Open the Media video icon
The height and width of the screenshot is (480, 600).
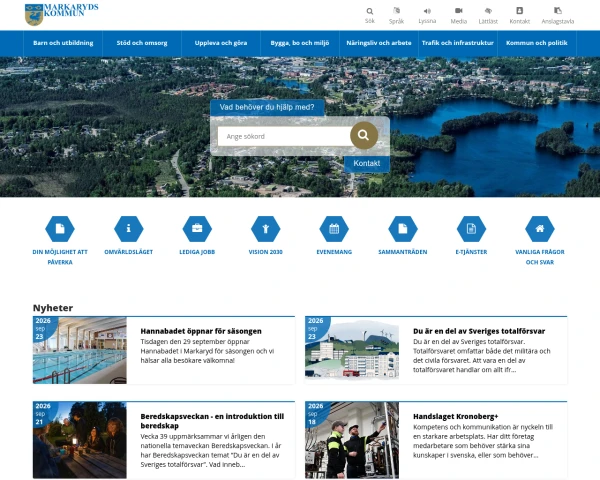click(x=458, y=11)
